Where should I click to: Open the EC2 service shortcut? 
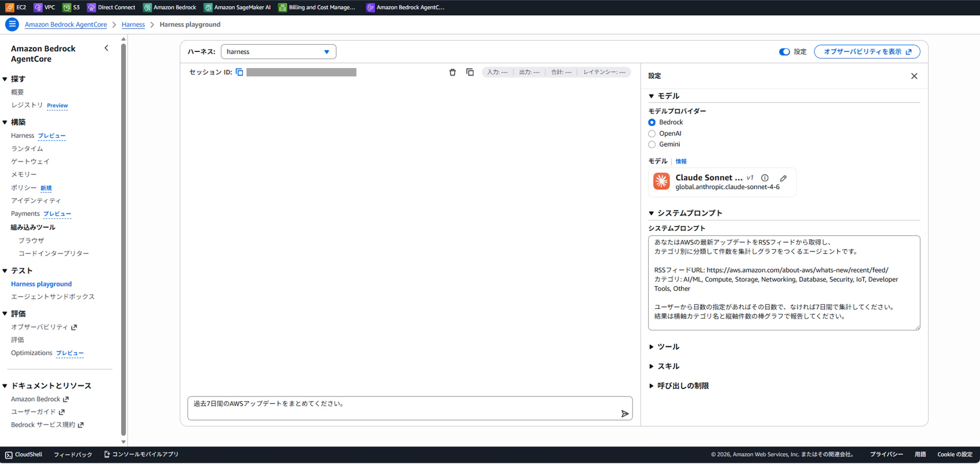pos(15,7)
